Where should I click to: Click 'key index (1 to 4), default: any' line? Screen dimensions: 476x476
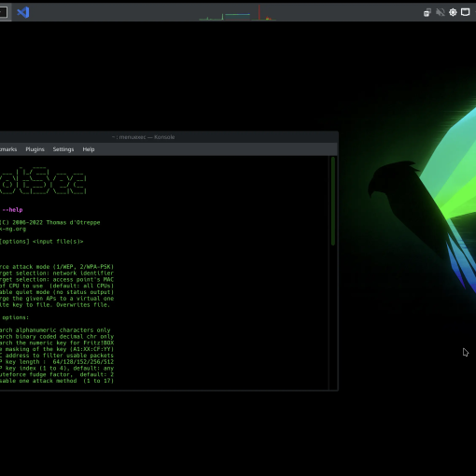[x=60, y=369]
